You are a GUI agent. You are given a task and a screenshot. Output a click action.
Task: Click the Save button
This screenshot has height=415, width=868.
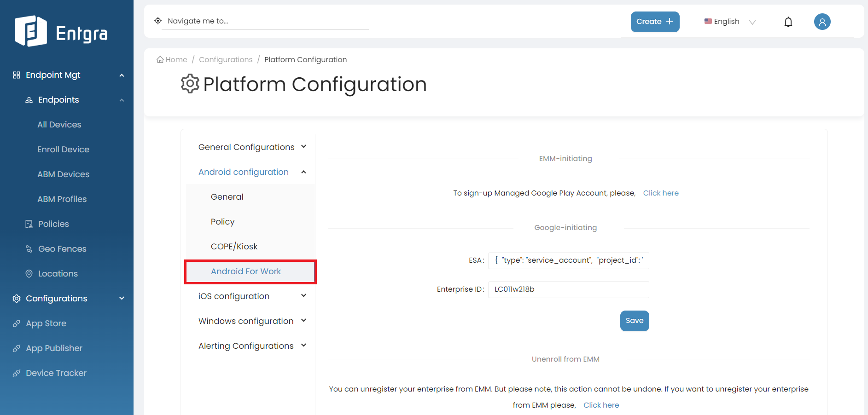coord(635,321)
